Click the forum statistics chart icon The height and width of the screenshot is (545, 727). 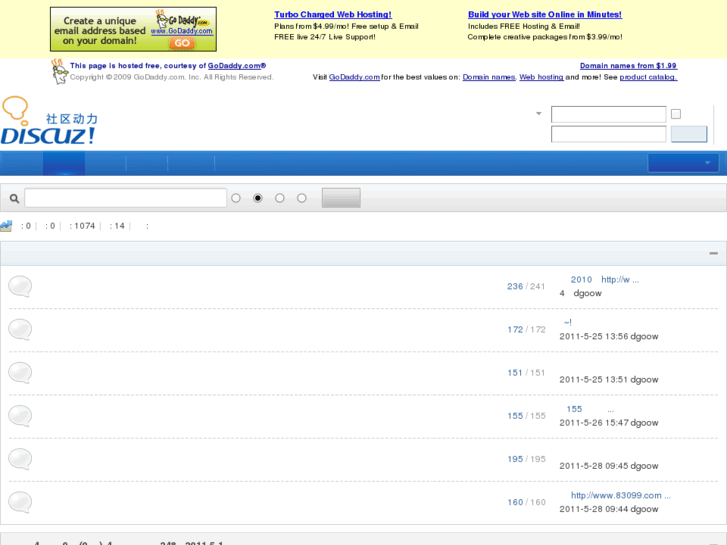[x=6, y=226]
